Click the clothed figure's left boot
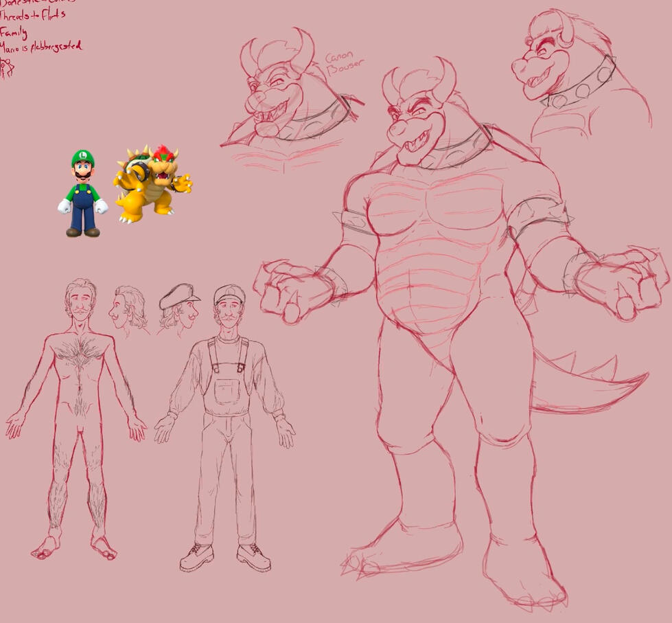Image resolution: width=672 pixels, height=623 pixels. pos(196,556)
